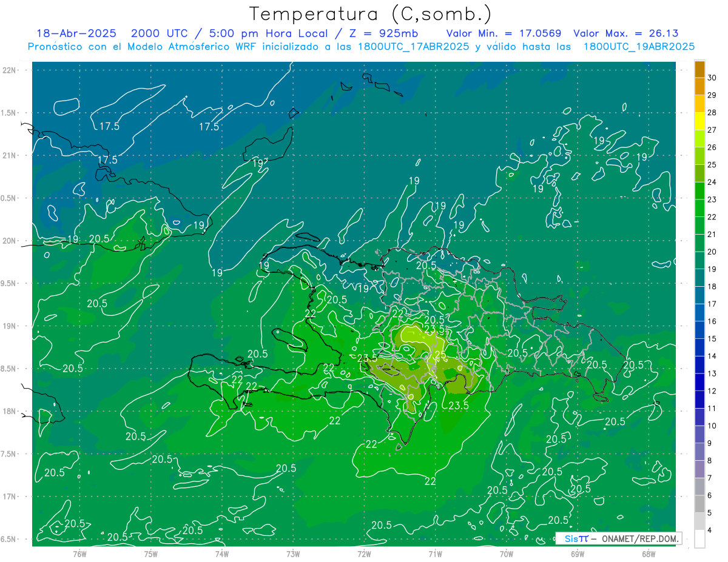Click the '6' colorbar legend label
728x562 pixels.
point(710,495)
